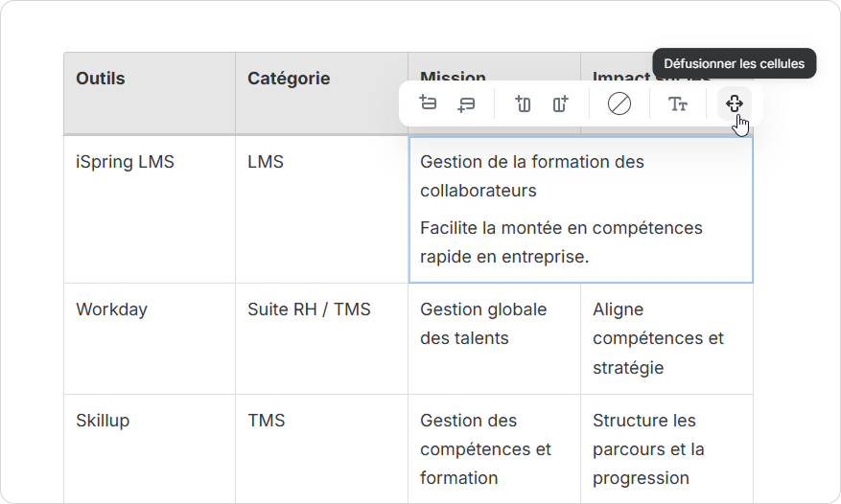This screenshot has height=504, width=841.
Task: Insert a row above the cell
Action: 429,103
